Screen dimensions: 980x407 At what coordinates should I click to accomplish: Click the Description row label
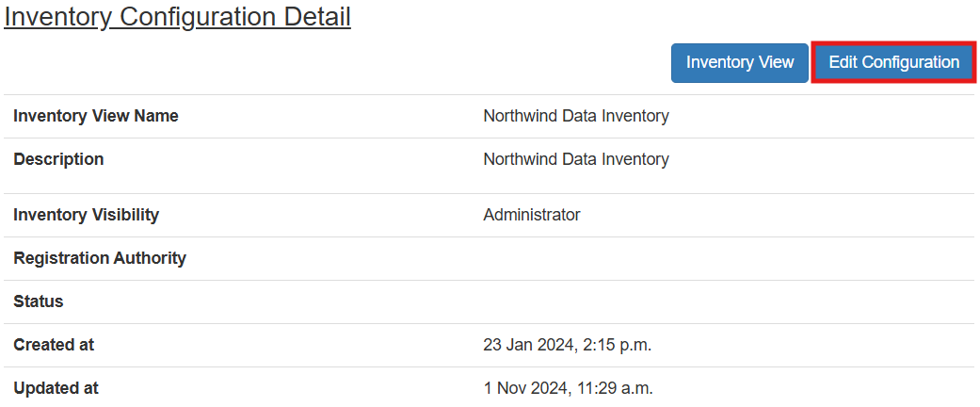coord(58,160)
